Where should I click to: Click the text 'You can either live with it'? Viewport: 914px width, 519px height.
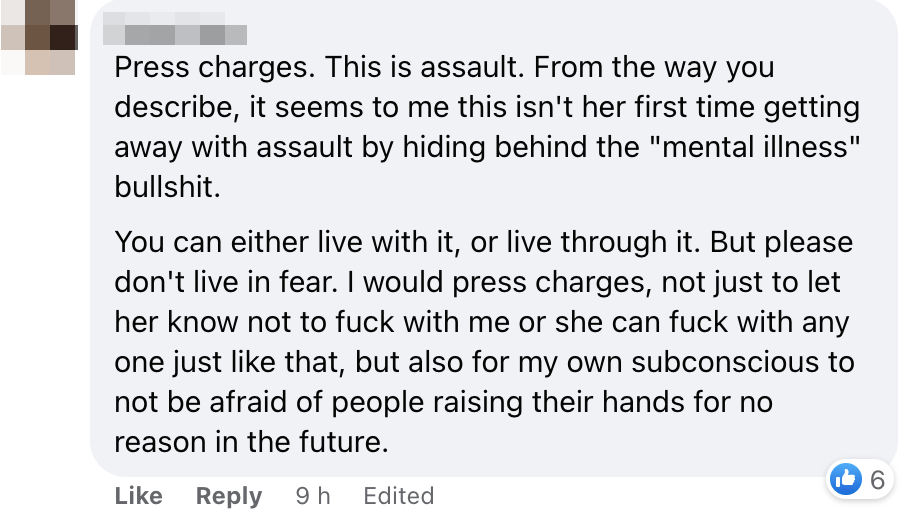point(284,243)
